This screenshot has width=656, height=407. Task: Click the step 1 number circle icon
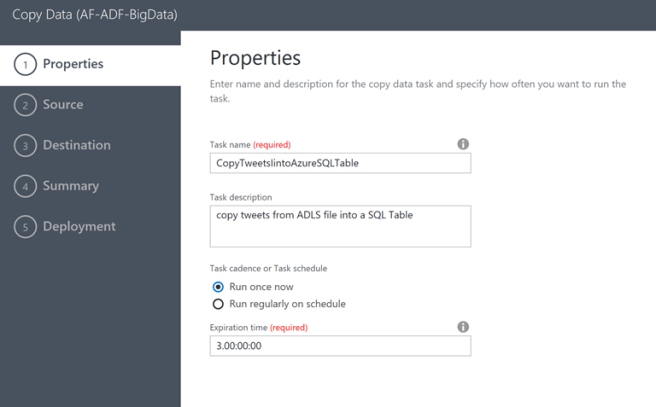(x=25, y=65)
